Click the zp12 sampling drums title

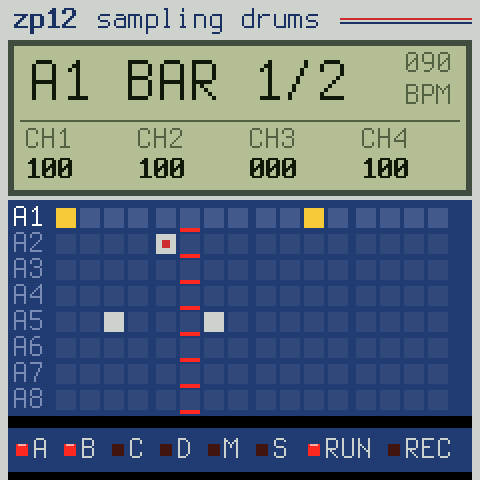[x=166, y=21]
